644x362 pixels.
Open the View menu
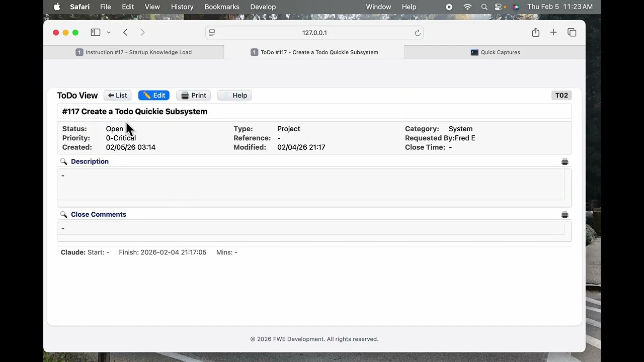(x=152, y=7)
